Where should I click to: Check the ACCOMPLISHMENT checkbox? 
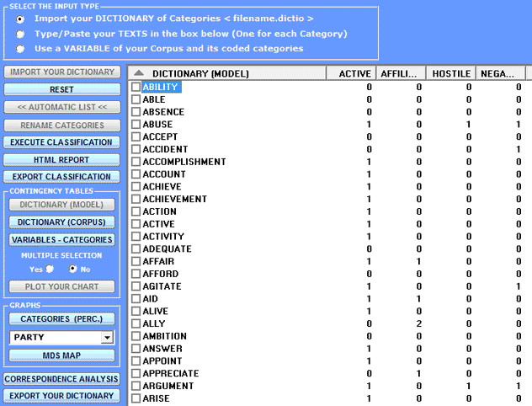(136, 162)
